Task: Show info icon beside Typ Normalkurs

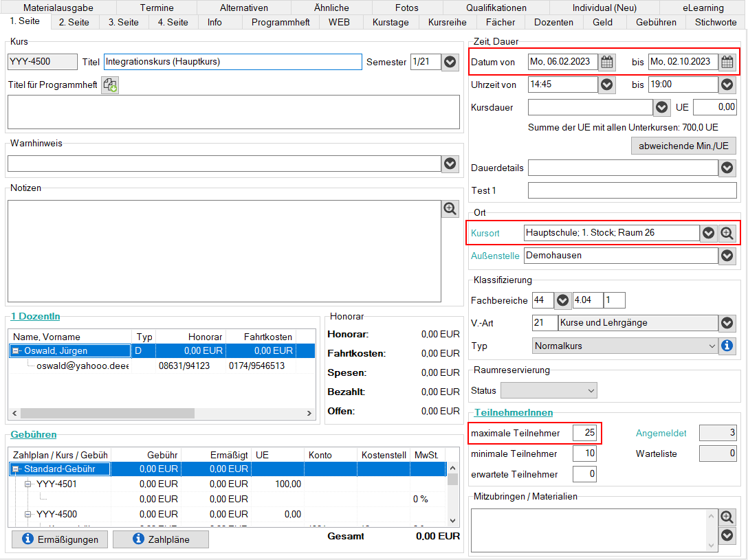Action: [x=727, y=346]
